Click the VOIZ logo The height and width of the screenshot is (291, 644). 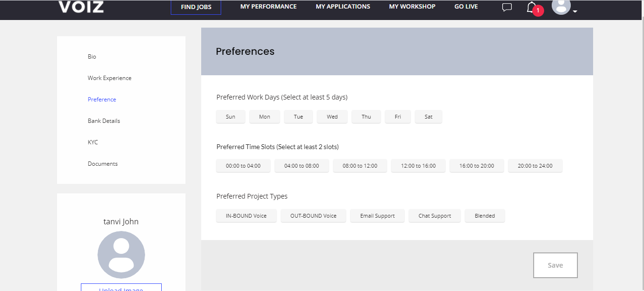[81, 7]
